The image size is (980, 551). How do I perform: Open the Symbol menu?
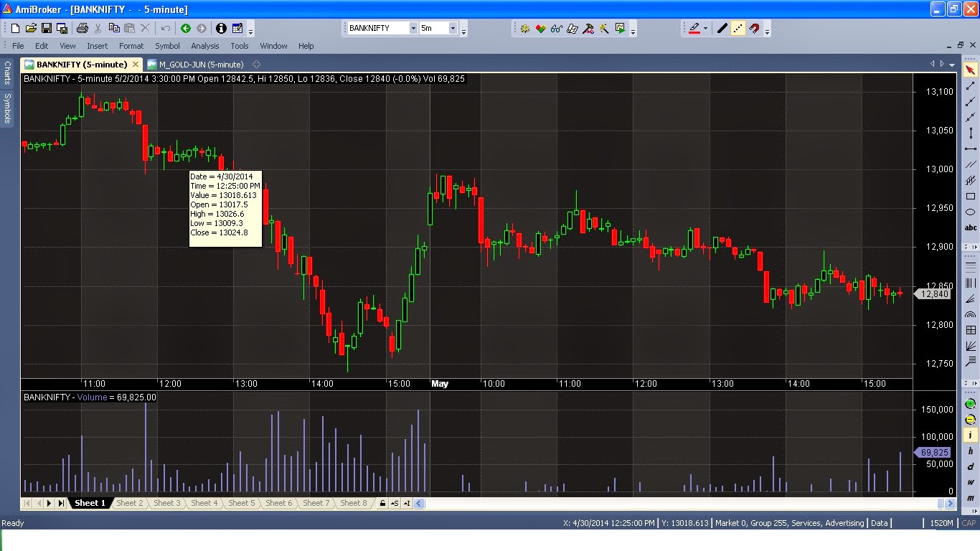[167, 46]
